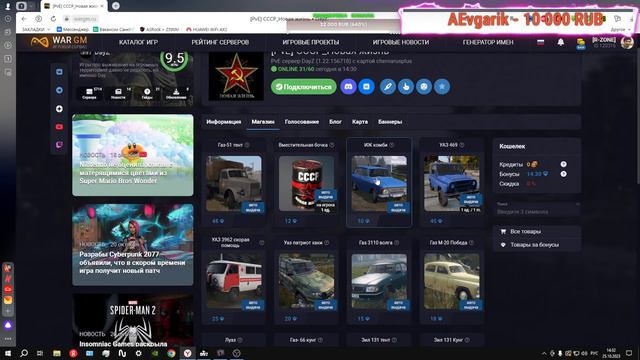The image size is (640, 360).
Task: Add server to favorites star icon
Action: click(x=442, y=87)
